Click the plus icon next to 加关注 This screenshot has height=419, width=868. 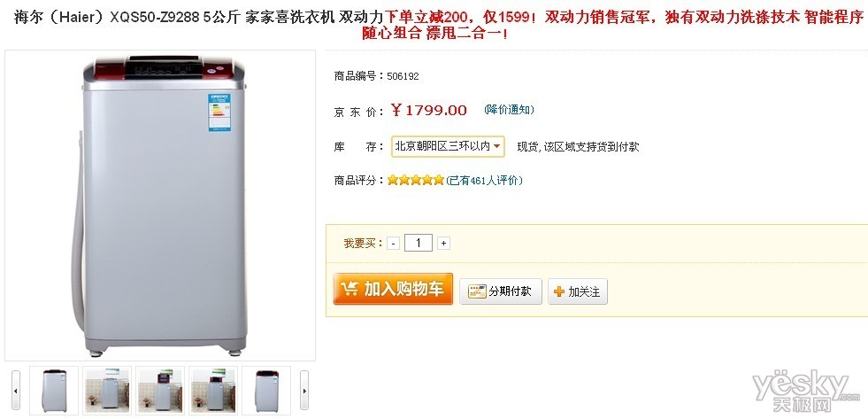coord(559,291)
